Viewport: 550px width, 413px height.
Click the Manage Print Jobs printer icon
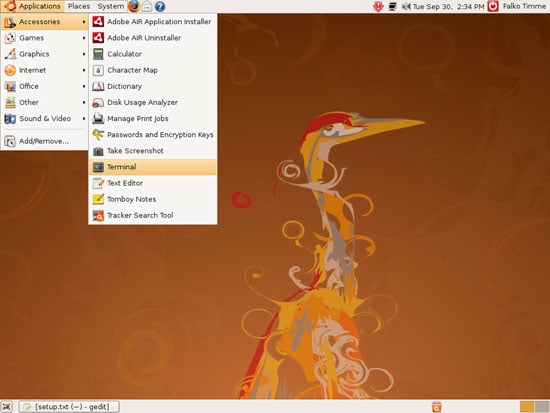point(98,119)
